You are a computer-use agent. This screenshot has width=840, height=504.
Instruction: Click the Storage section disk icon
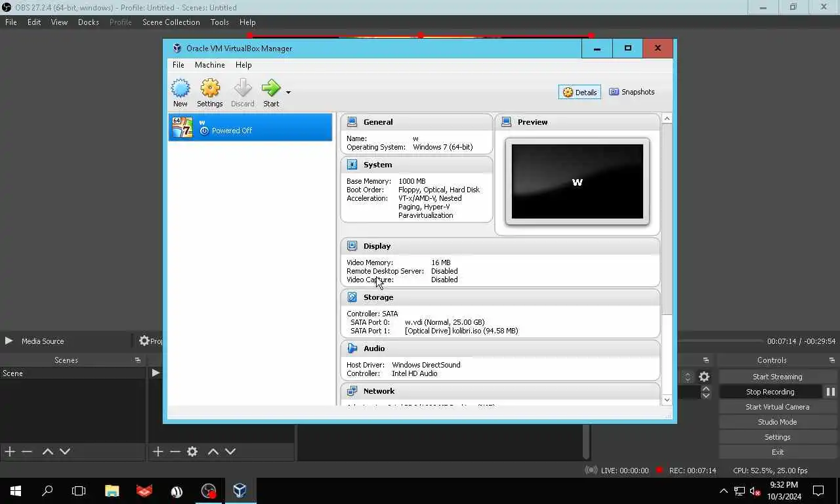352,297
